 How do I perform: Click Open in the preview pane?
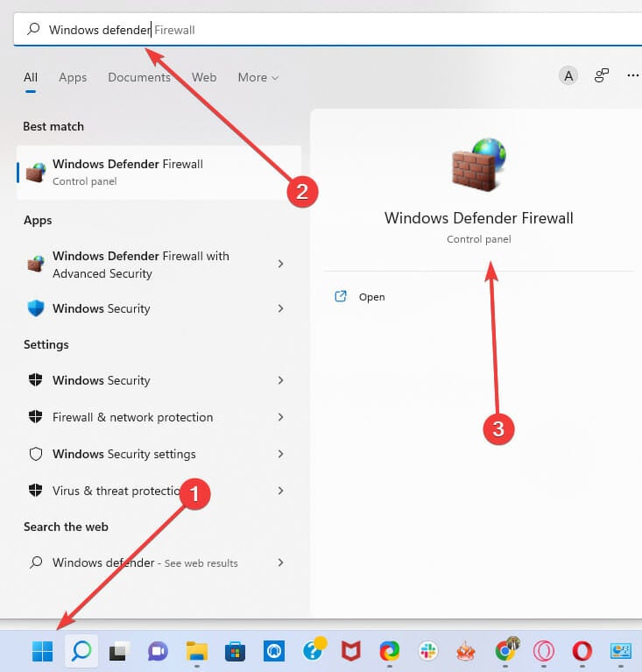(371, 297)
